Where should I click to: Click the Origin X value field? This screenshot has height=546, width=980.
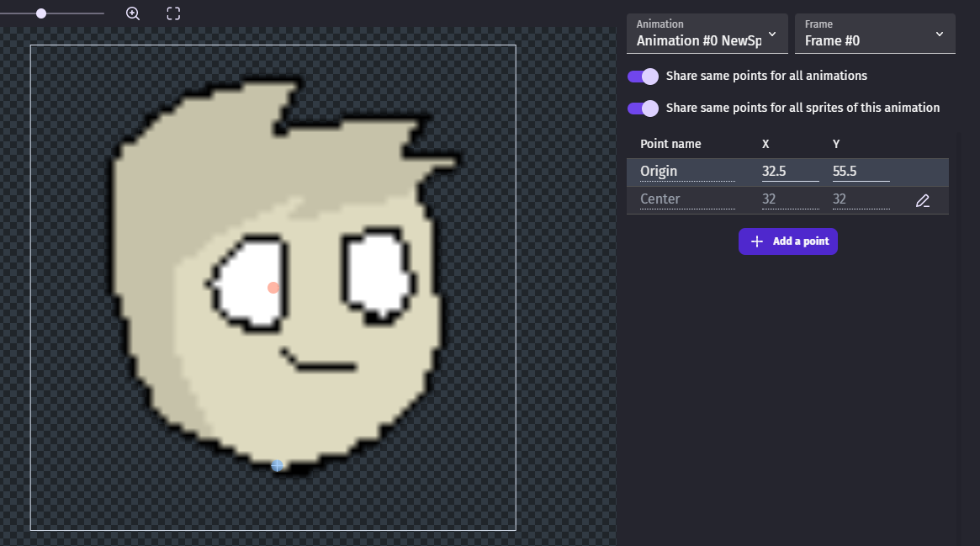click(x=790, y=172)
